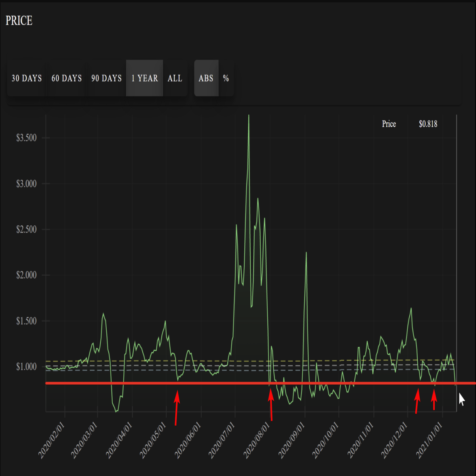Click the 2020/08/01 x-axis date label

pyautogui.click(x=257, y=440)
